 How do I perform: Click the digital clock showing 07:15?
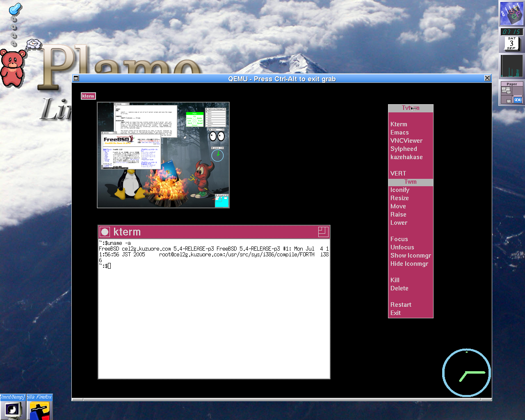(511, 32)
